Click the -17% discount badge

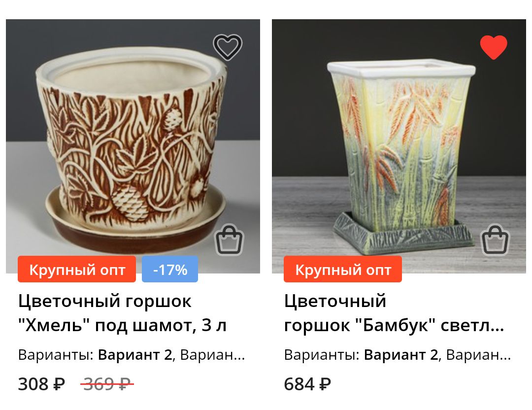[170, 269]
